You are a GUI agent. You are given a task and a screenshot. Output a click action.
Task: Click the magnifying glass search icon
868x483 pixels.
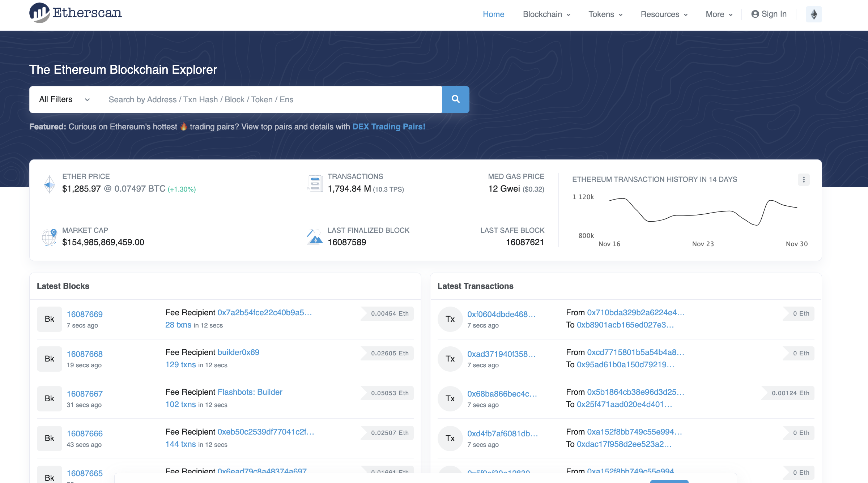[455, 99]
